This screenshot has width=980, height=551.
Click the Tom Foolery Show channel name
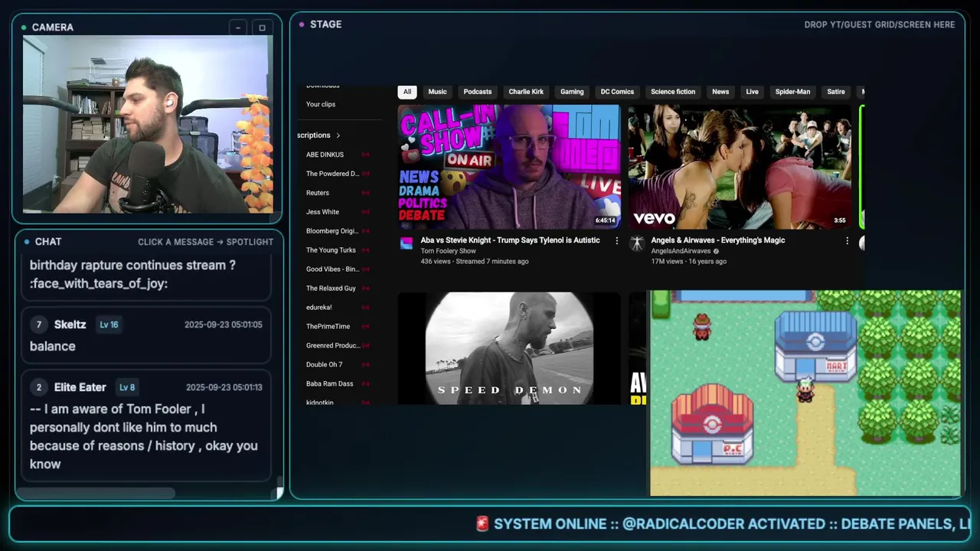pyautogui.click(x=448, y=251)
